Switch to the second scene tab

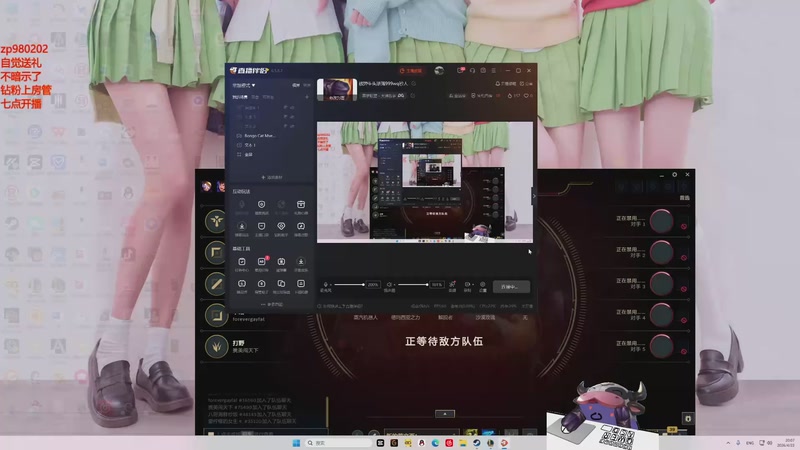pyautogui.click(x=255, y=97)
